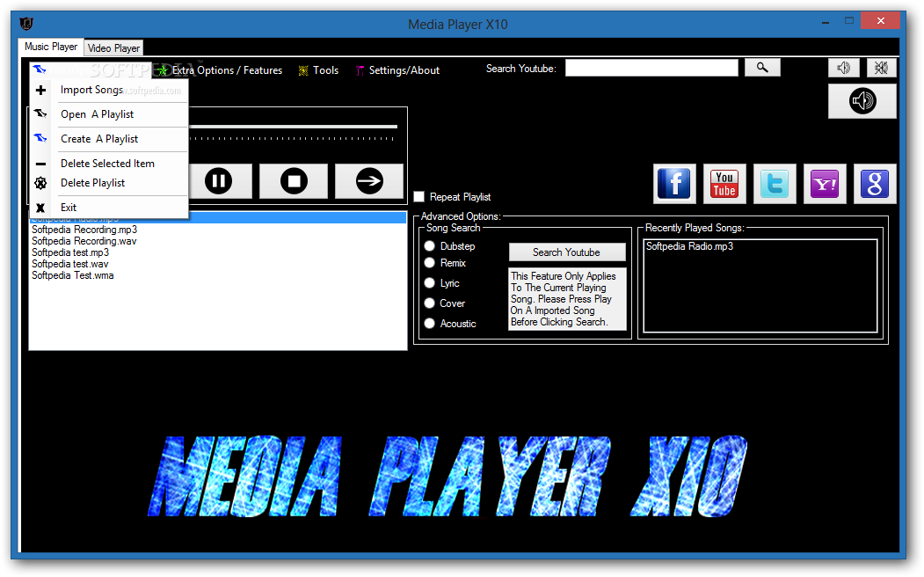Select Softpedia Recording.wav in playlist

(x=84, y=241)
